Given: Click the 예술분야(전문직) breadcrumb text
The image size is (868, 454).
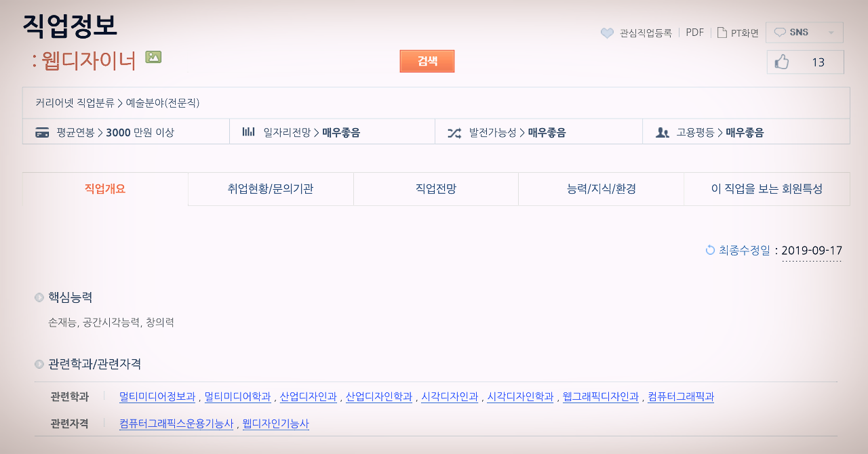Looking at the screenshot, I should [x=163, y=103].
